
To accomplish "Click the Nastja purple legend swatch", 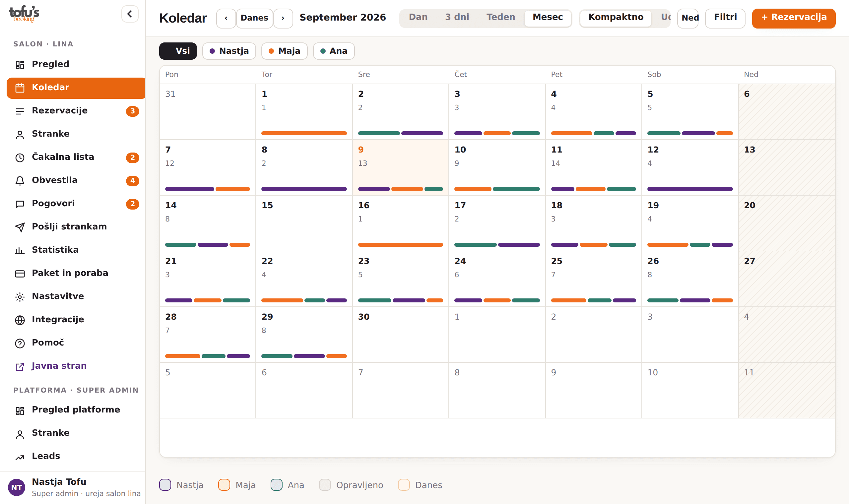I will [x=165, y=485].
